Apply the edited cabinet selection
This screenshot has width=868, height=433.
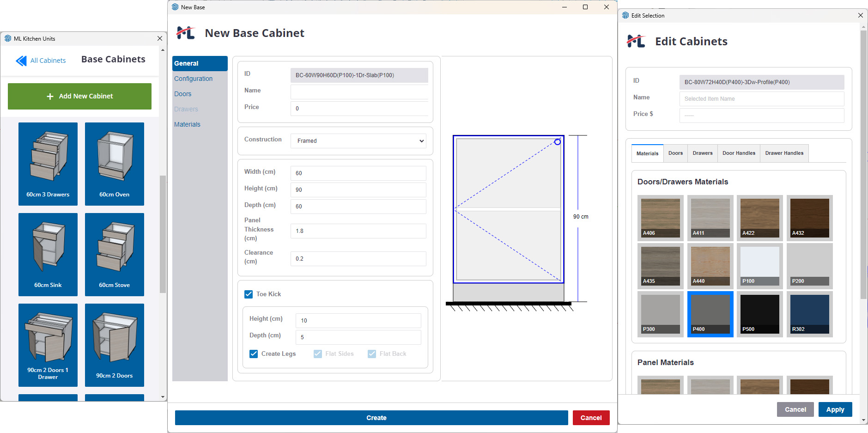(x=835, y=409)
